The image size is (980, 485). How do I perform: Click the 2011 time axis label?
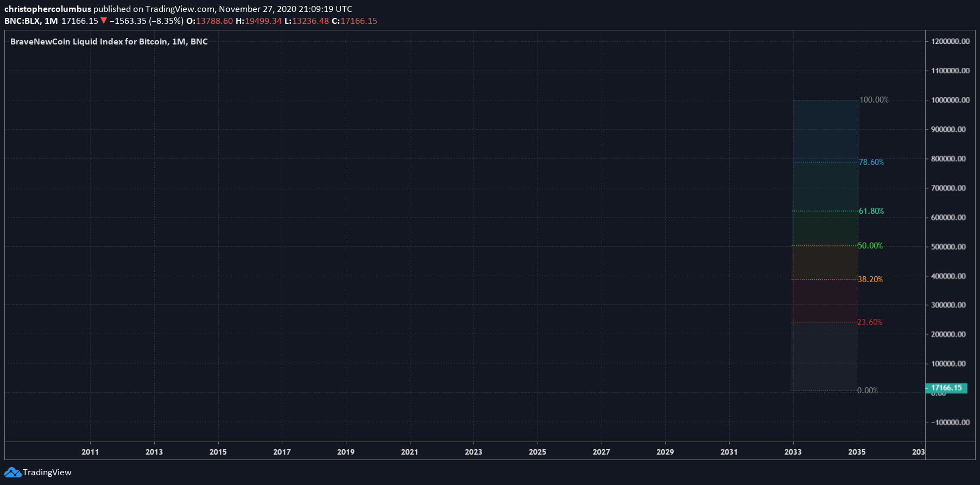(x=90, y=452)
